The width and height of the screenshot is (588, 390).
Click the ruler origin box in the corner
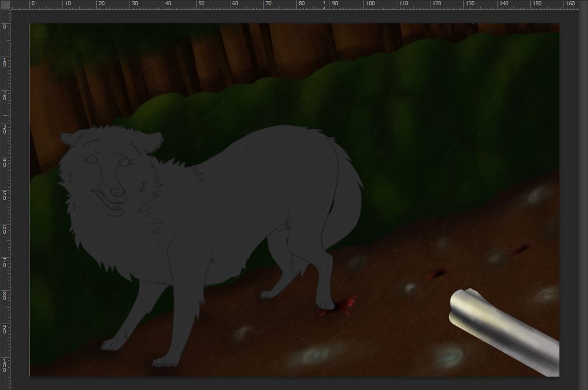[x=4, y=4]
